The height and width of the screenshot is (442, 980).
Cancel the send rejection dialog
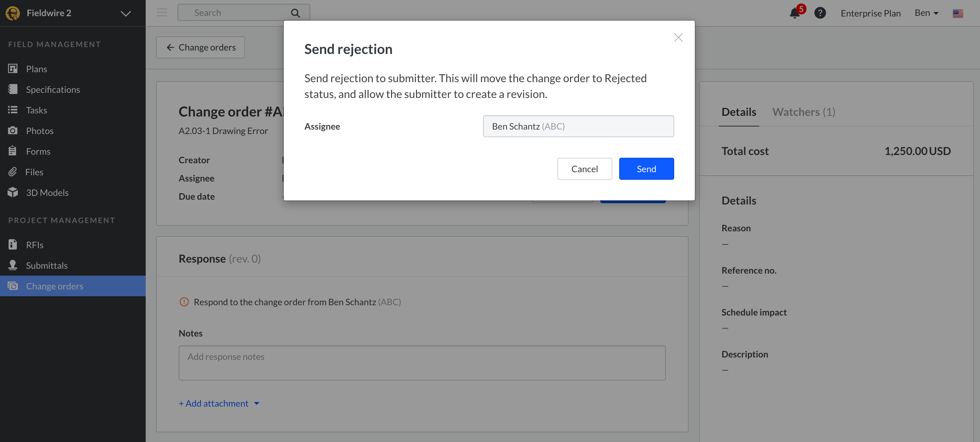click(x=584, y=168)
